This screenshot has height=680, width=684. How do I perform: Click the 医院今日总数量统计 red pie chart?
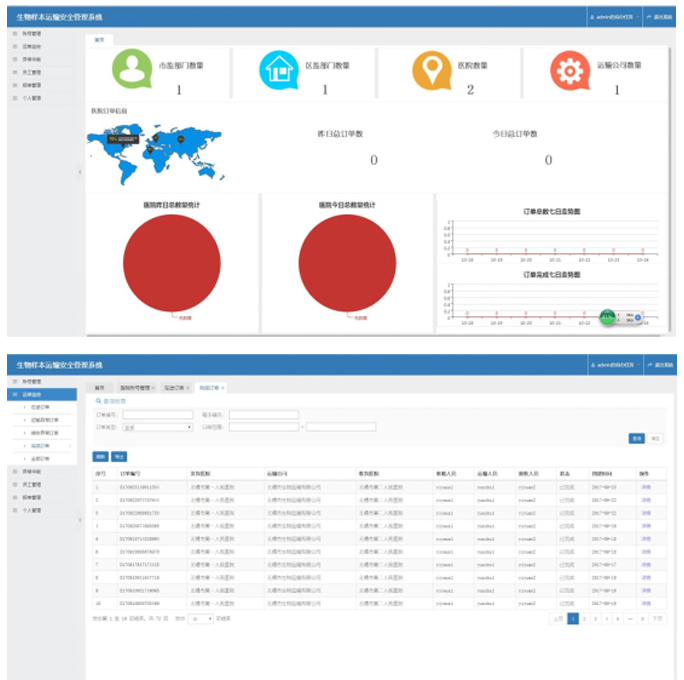[x=347, y=263]
